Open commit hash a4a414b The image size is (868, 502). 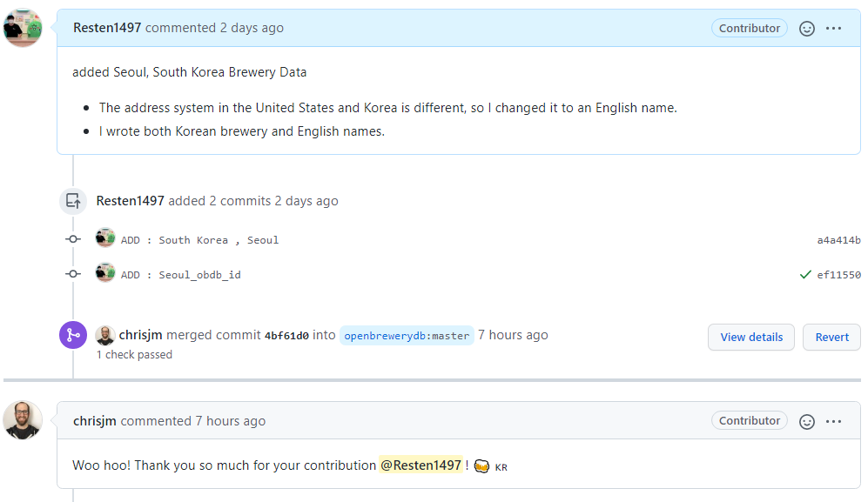click(x=838, y=240)
